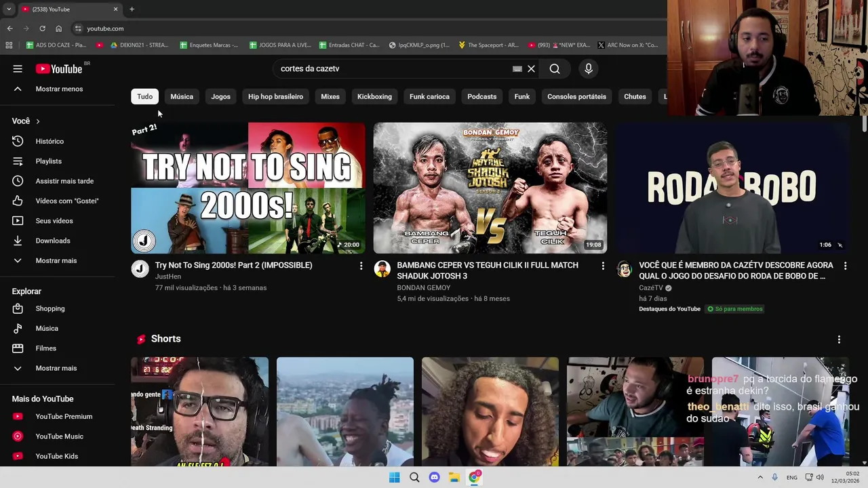
Task: Select the Funk carioca chip
Action: (429, 96)
